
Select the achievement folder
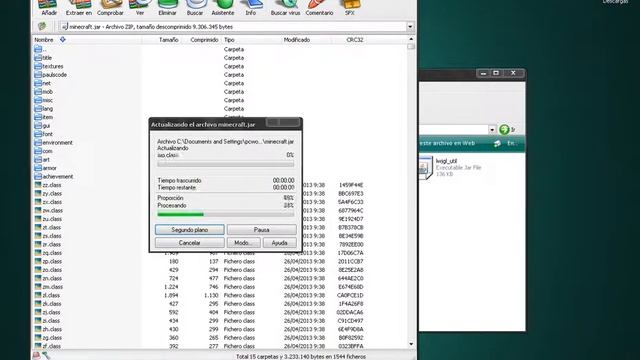[x=54, y=177]
